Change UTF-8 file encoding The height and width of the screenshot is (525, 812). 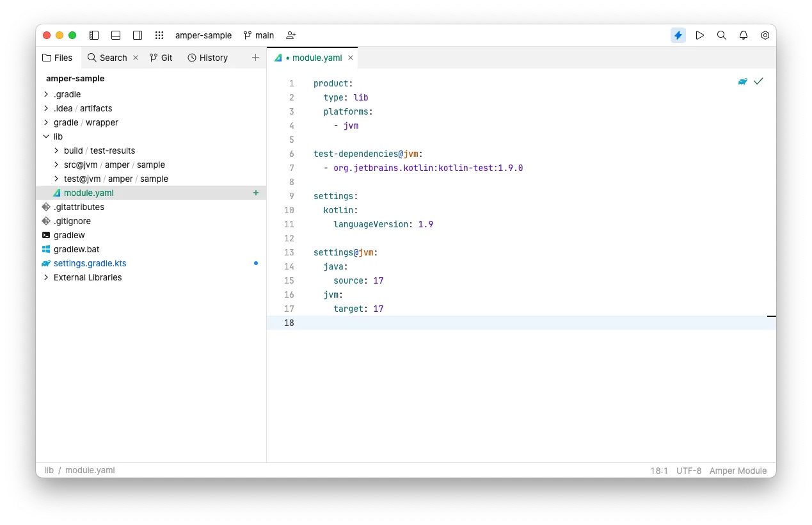click(x=689, y=471)
